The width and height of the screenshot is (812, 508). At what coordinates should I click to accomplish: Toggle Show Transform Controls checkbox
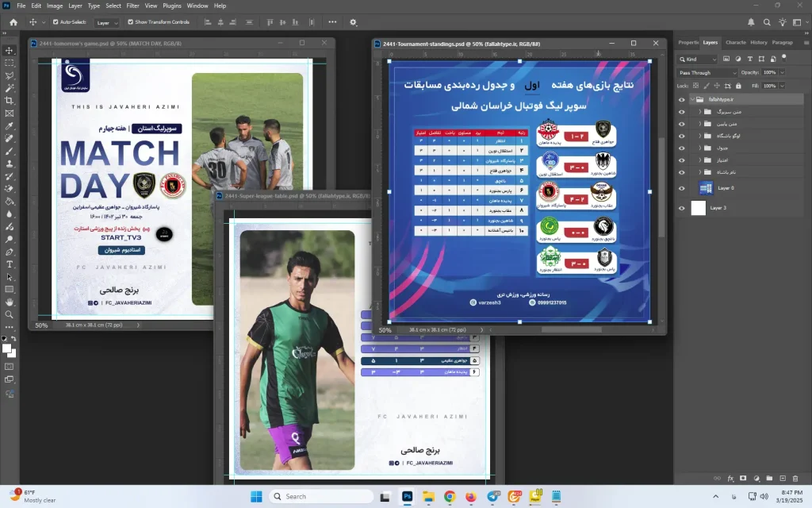[131, 21]
